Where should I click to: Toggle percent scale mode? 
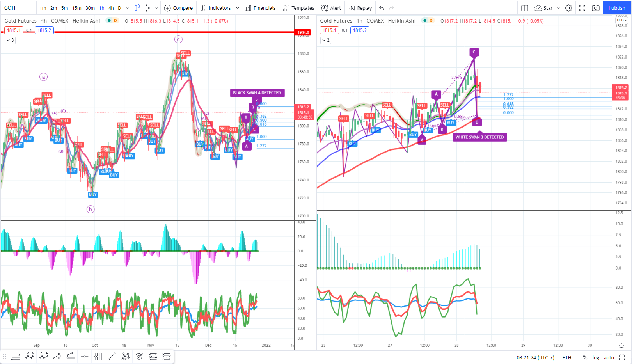585,357
